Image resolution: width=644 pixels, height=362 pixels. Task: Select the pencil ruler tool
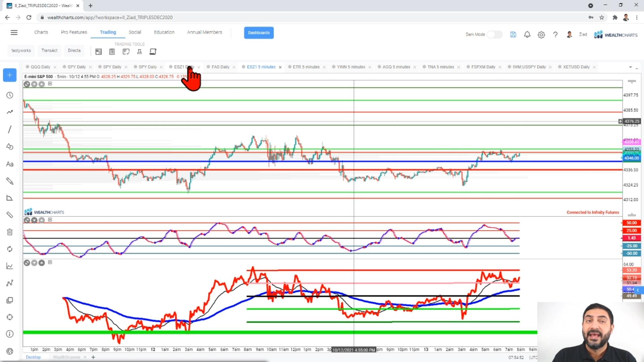(x=10, y=181)
